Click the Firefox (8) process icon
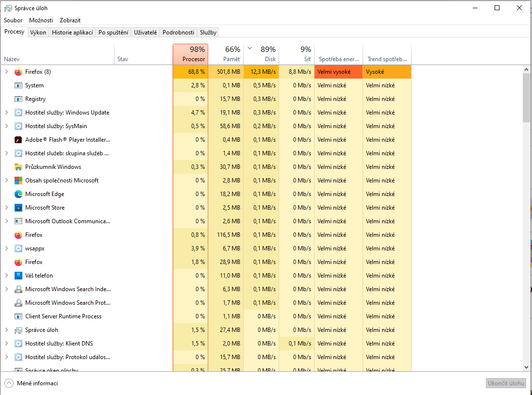 (18, 72)
